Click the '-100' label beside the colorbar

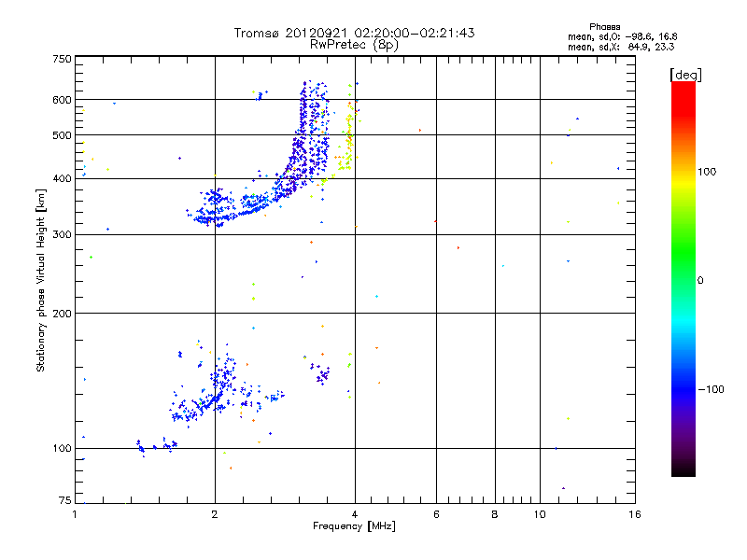711,389
